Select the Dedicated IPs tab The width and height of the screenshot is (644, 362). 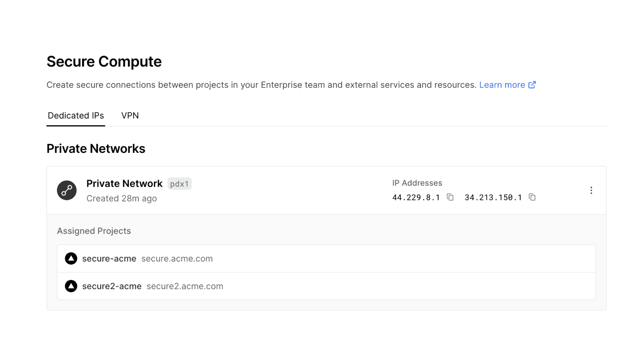[x=76, y=116]
